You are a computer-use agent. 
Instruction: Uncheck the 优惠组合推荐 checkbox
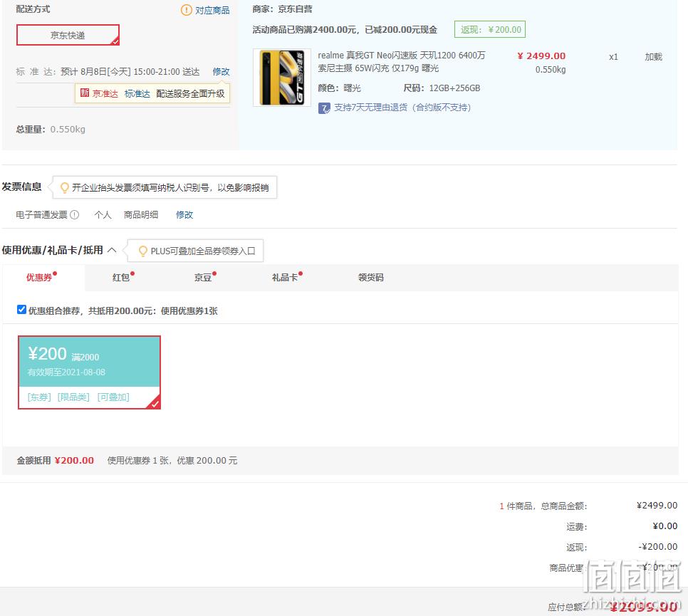click(x=21, y=310)
